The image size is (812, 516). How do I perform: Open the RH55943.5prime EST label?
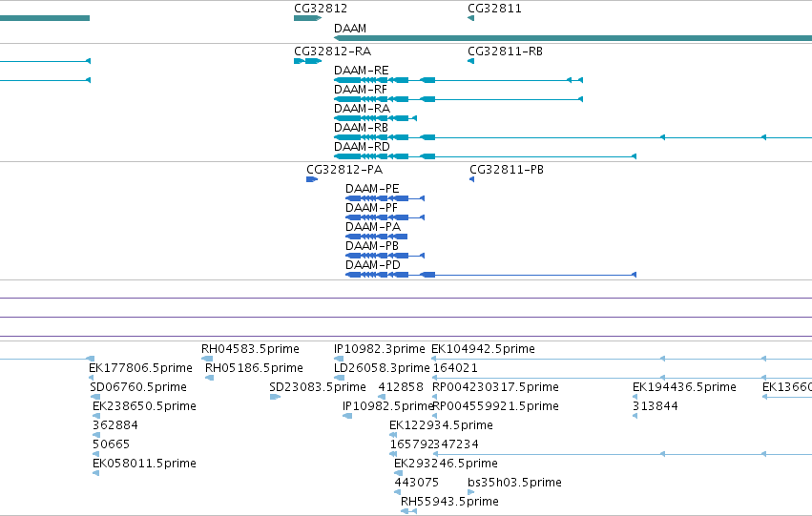[x=449, y=503]
